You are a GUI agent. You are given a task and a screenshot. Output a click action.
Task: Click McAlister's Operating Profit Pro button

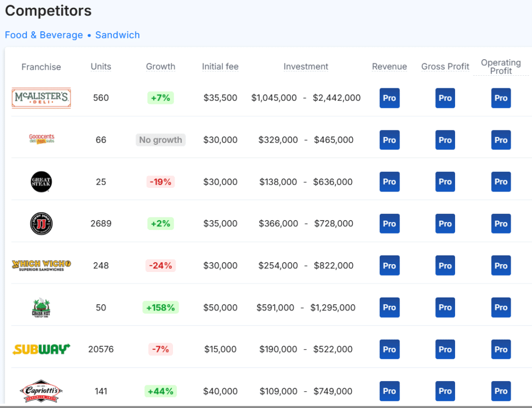pos(501,98)
